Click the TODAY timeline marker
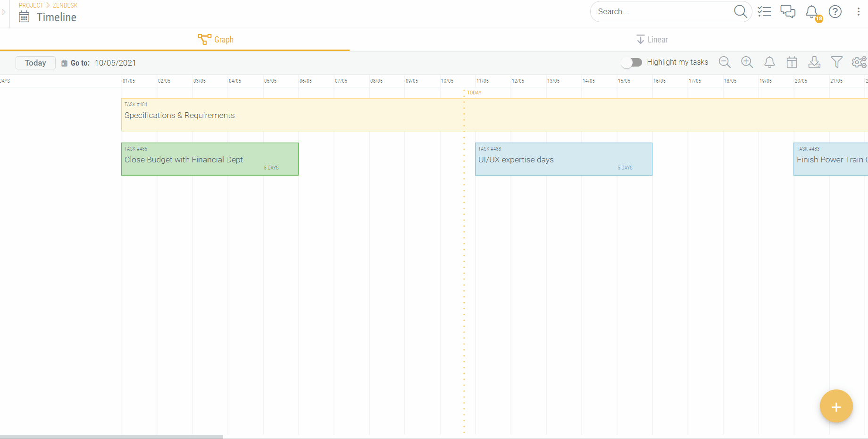This screenshot has width=868, height=439. click(x=474, y=93)
